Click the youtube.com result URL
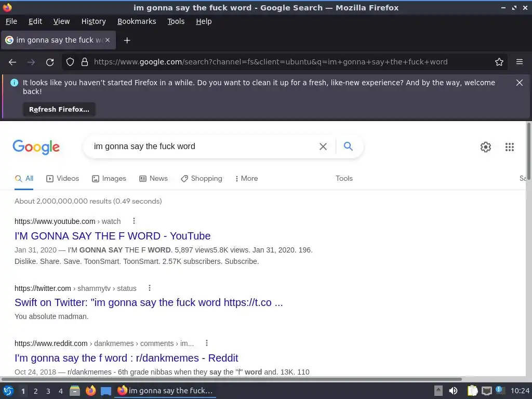 click(68, 221)
